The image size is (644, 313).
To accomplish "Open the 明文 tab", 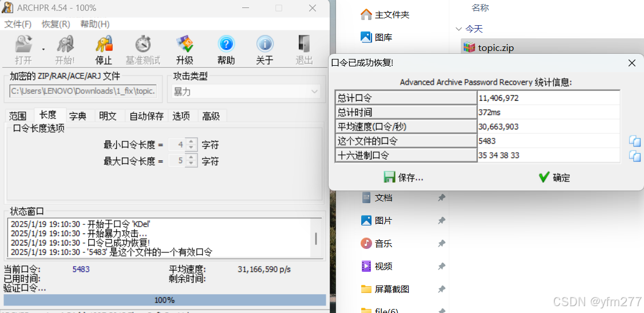I will (x=108, y=116).
